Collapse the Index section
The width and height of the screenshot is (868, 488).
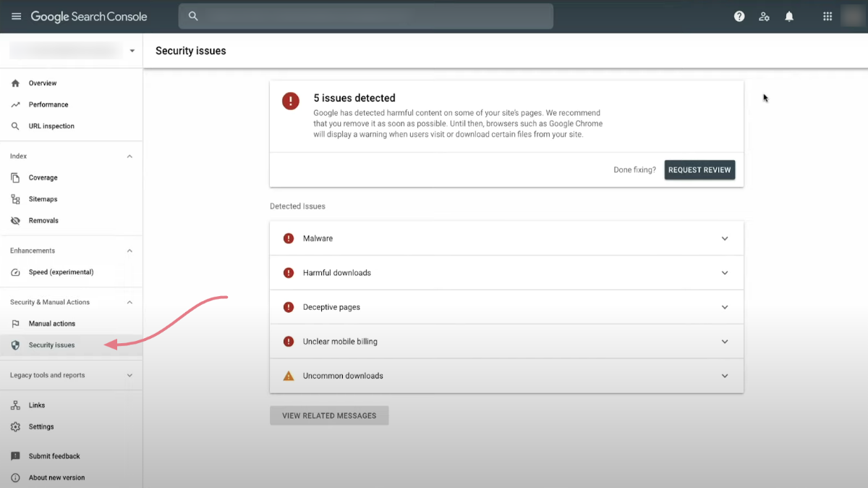point(130,156)
